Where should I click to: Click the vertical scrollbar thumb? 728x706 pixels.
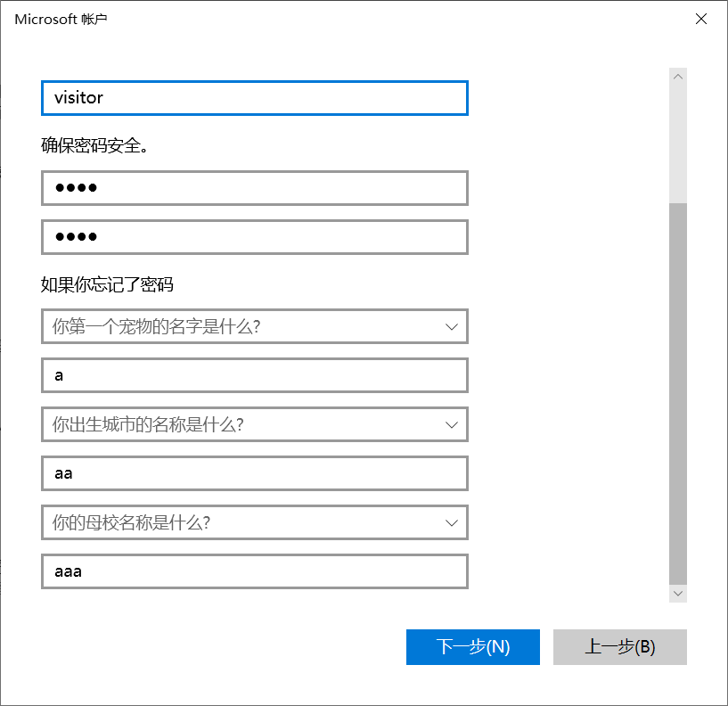click(x=678, y=393)
